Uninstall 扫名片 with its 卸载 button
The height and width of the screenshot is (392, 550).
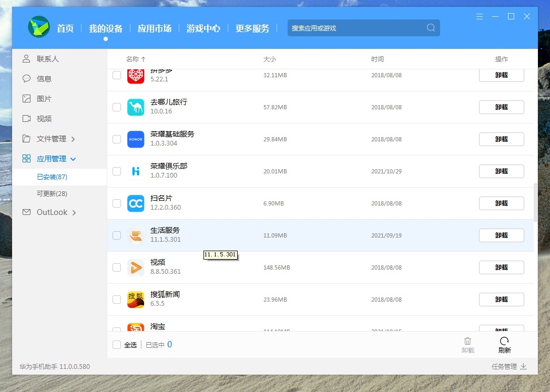tap(501, 203)
